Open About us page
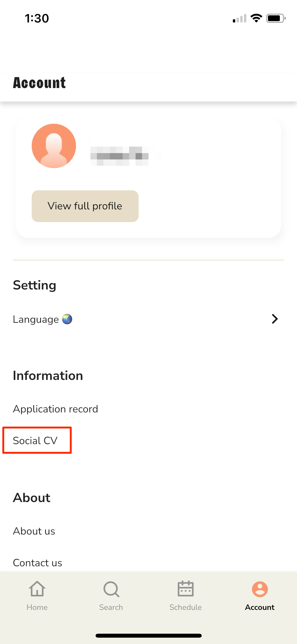This screenshot has height=644, width=297. tap(34, 531)
